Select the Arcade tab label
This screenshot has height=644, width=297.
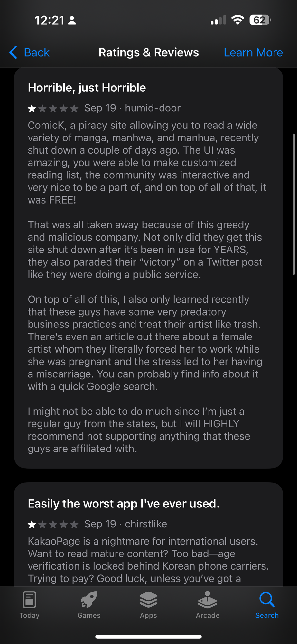pyautogui.click(x=208, y=615)
